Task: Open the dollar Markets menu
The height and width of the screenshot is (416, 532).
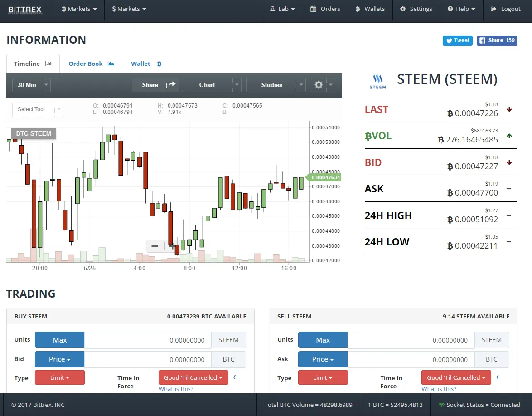Action: point(129,9)
